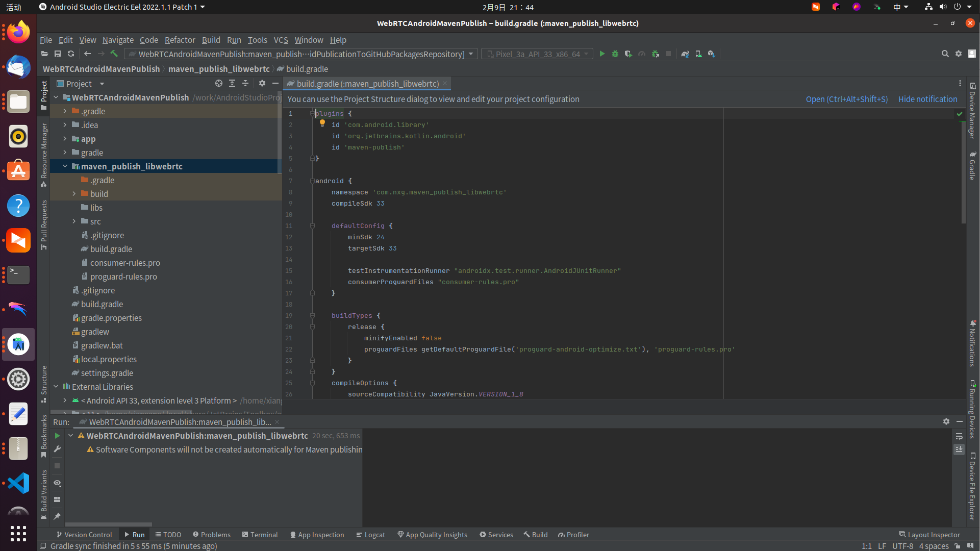Open Run panel settings gear icon

[x=946, y=421]
